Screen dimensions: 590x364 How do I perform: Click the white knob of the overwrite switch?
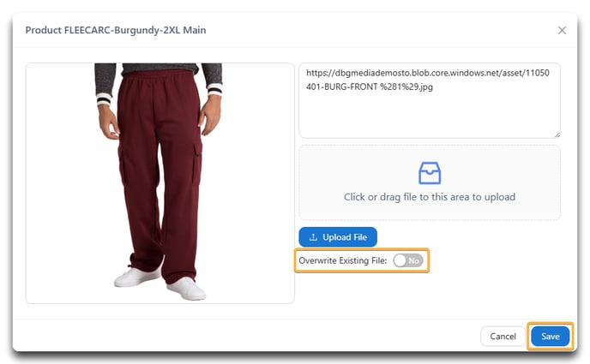tap(400, 260)
